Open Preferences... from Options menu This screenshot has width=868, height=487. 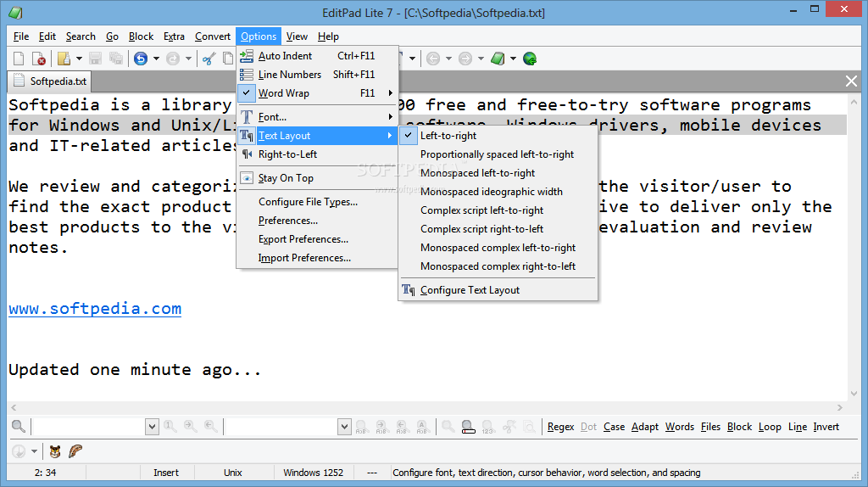317,221
